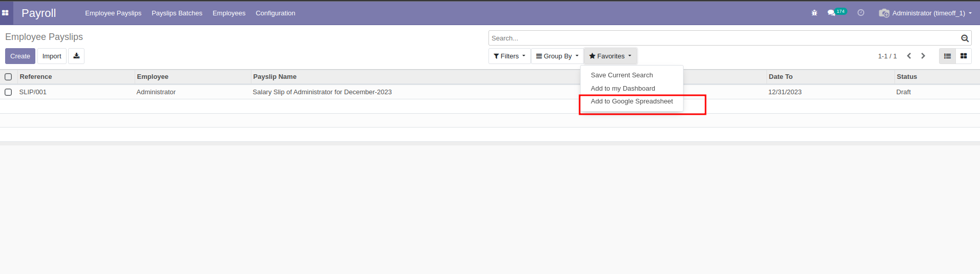Click the 1-1 / 1 pager counter
Screen dimensions: 980x274
coord(887,56)
